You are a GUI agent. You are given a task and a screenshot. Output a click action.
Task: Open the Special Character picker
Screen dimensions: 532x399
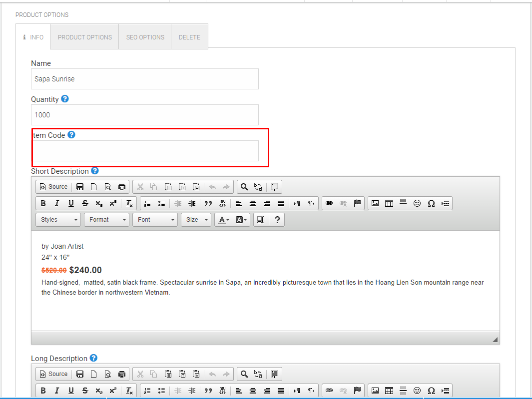coord(431,203)
